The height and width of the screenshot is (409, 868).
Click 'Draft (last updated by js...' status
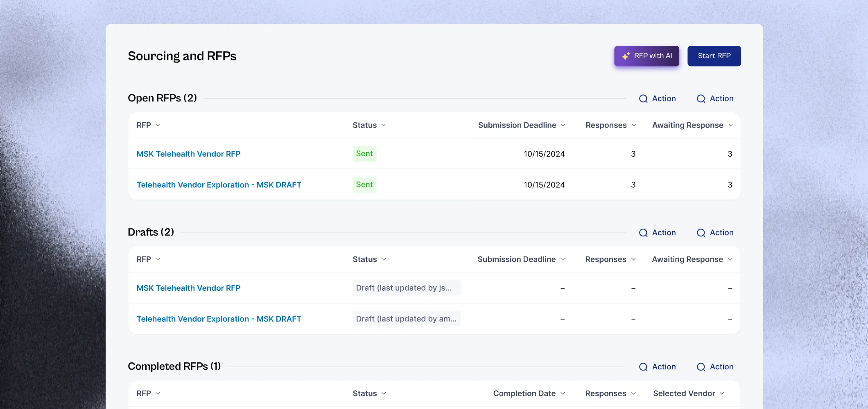pyautogui.click(x=407, y=288)
